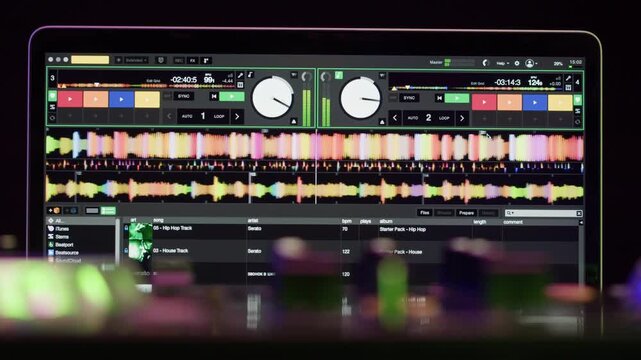Trigger the orange cue pad on deck 3
The width and height of the screenshot is (641, 360).
96,99
